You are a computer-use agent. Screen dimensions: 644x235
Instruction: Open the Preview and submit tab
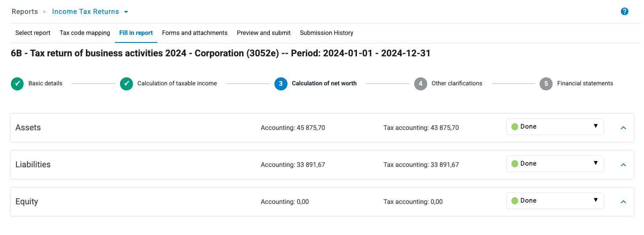[x=263, y=33]
